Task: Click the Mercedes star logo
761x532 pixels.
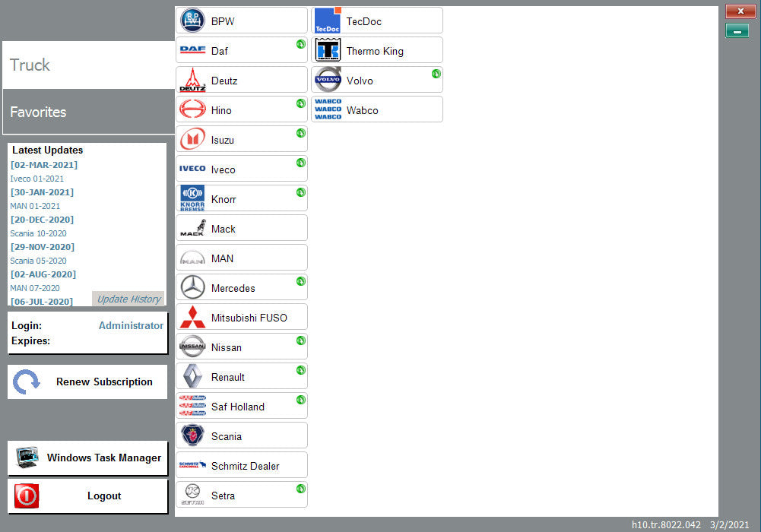Action: coord(192,287)
